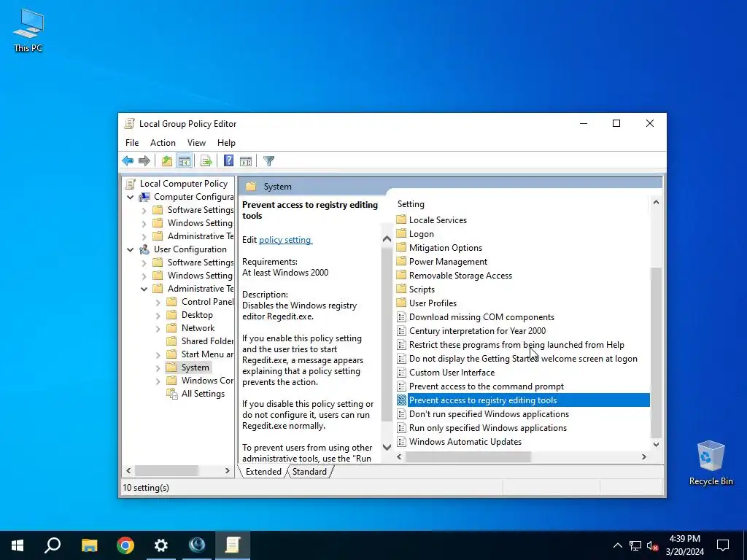The width and height of the screenshot is (747, 560).
Task: Select Custom User Interface setting
Action: pos(452,373)
